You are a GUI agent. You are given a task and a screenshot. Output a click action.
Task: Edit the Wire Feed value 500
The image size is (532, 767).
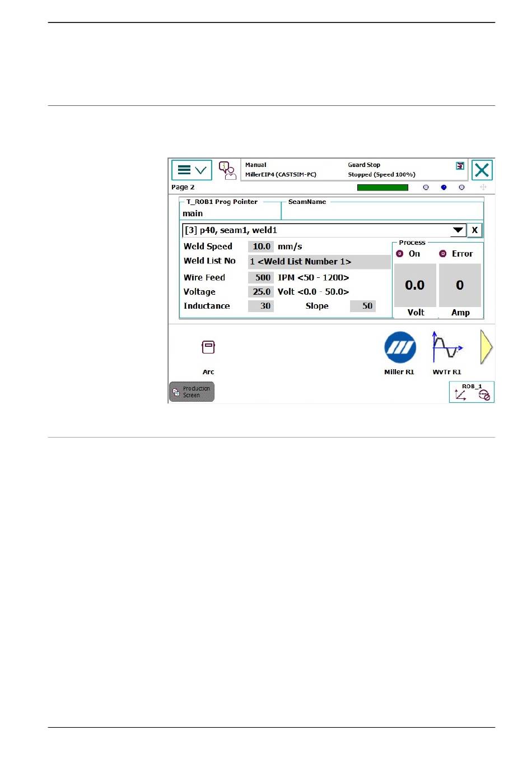tap(261, 277)
